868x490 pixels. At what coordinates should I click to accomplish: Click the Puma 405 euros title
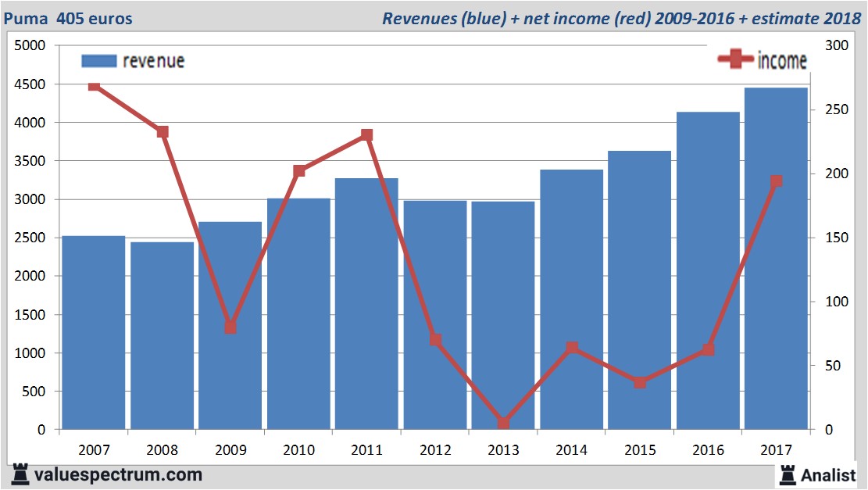pos(66,18)
